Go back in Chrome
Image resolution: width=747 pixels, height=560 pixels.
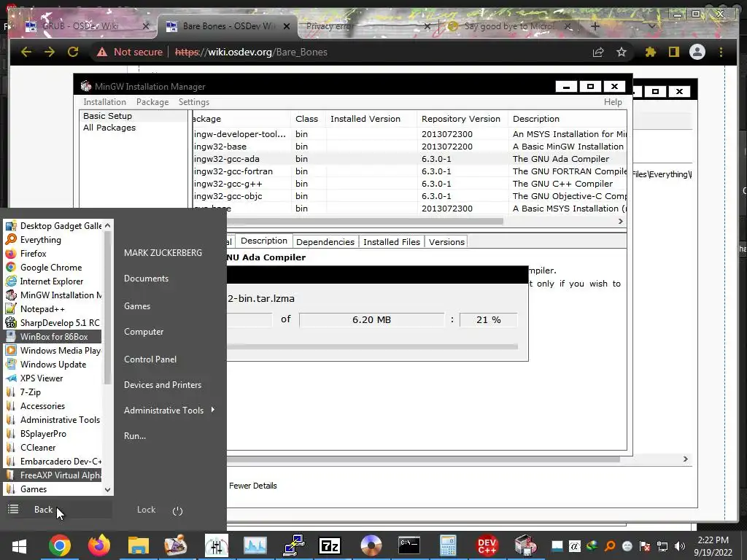coord(26,52)
